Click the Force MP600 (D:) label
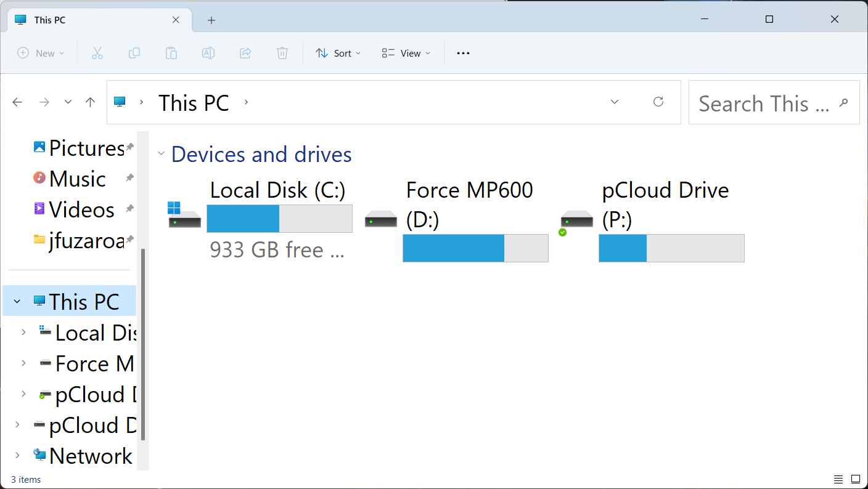 [x=470, y=205]
